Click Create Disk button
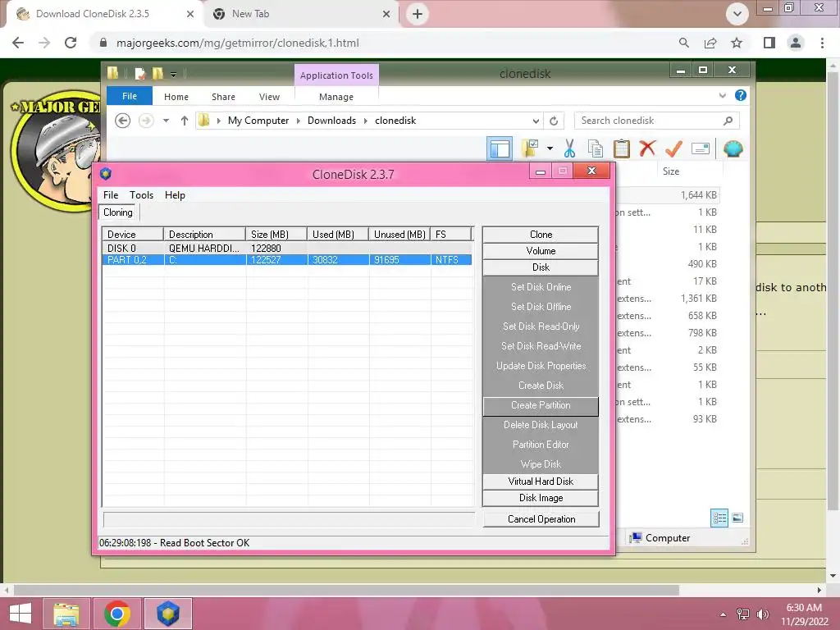The image size is (840, 630). pyautogui.click(x=541, y=386)
